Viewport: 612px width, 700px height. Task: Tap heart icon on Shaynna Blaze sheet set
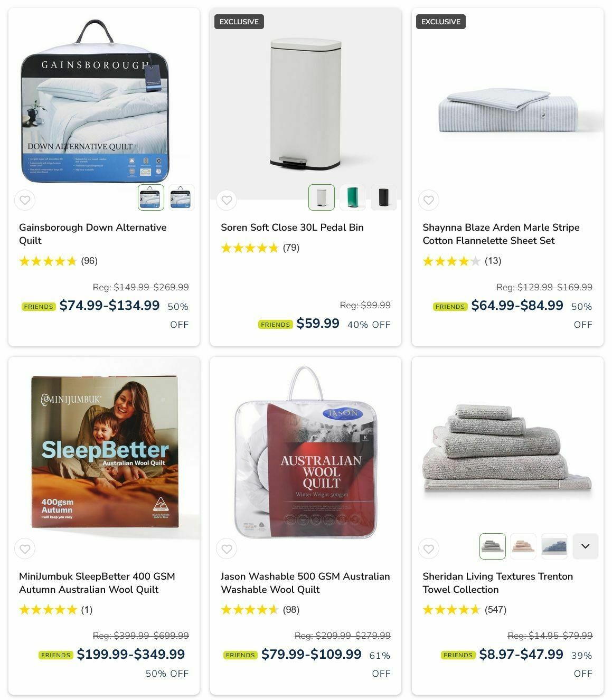[x=429, y=200]
